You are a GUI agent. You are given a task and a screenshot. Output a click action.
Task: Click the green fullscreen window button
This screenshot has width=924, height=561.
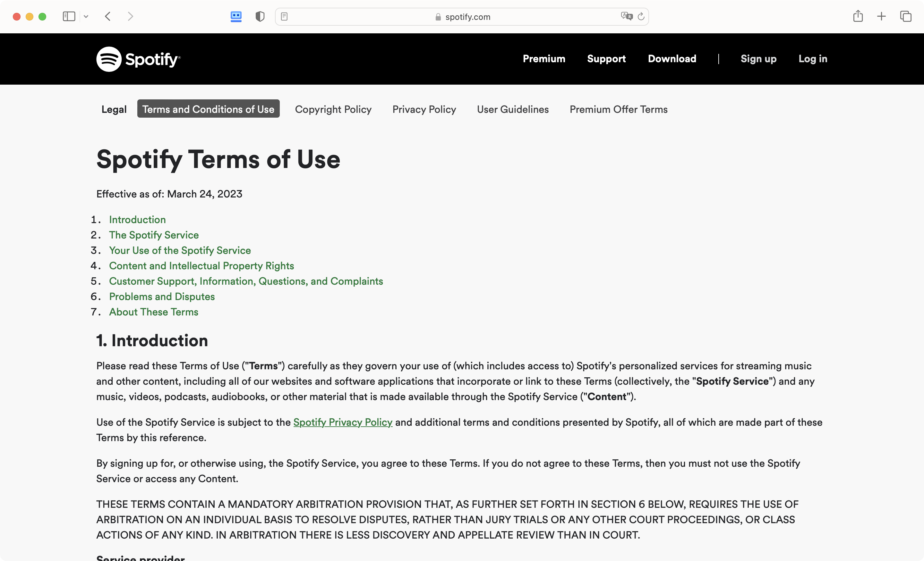tap(42, 16)
